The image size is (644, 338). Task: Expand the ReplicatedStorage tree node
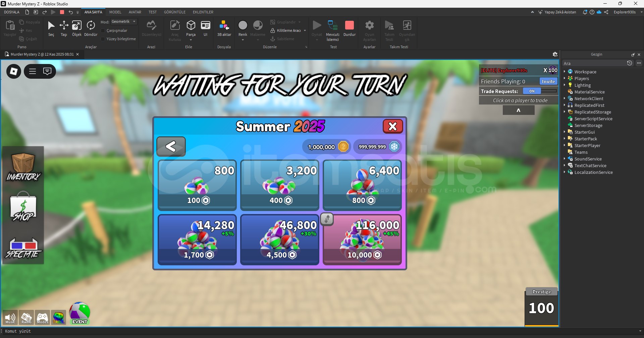565,112
